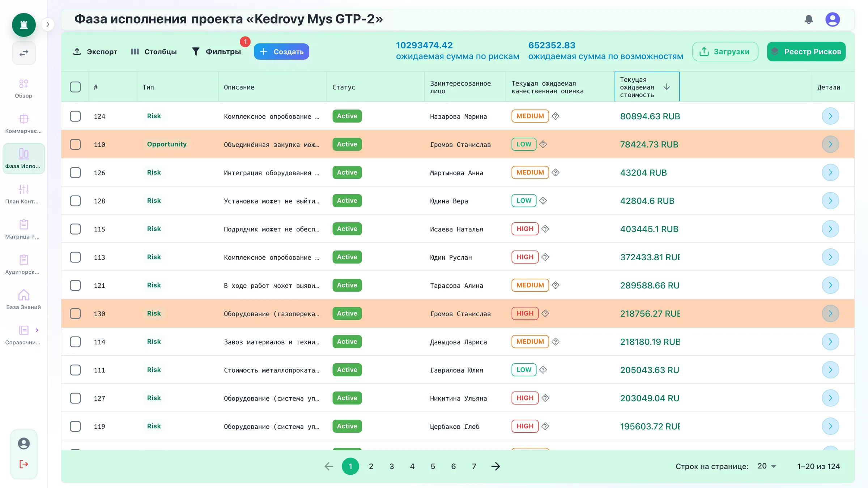Viewport: 868px width, 488px height.
Task: Go to next page arrow
Action: [496, 466]
